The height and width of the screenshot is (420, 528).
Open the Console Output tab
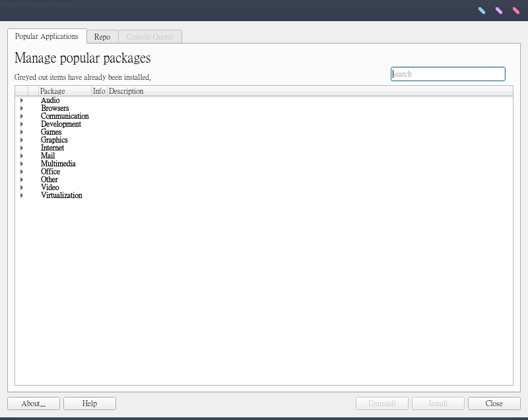[x=150, y=37]
